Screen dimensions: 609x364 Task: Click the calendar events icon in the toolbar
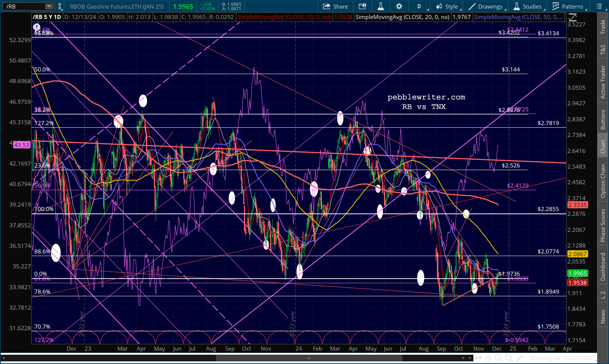coord(362,6)
